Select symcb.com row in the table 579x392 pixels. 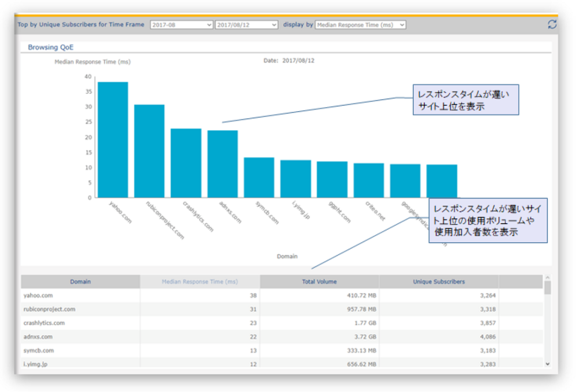[x=282, y=350]
